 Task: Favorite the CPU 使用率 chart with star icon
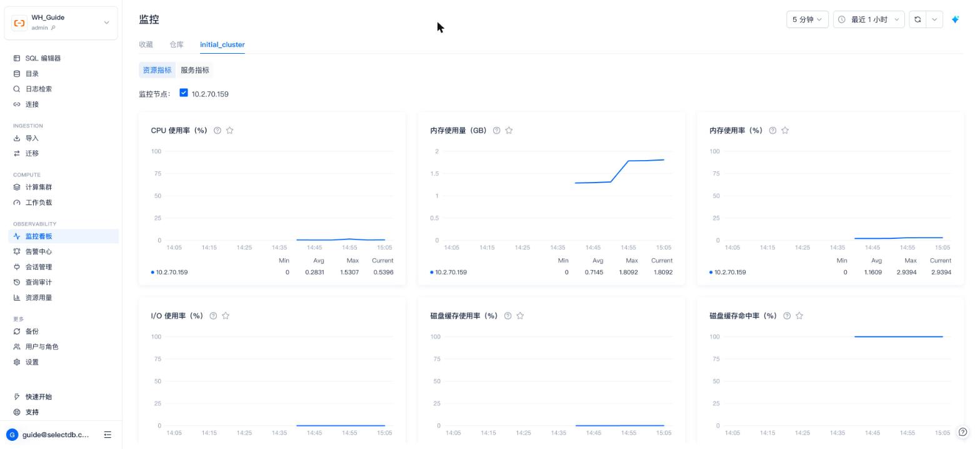click(229, 131)
